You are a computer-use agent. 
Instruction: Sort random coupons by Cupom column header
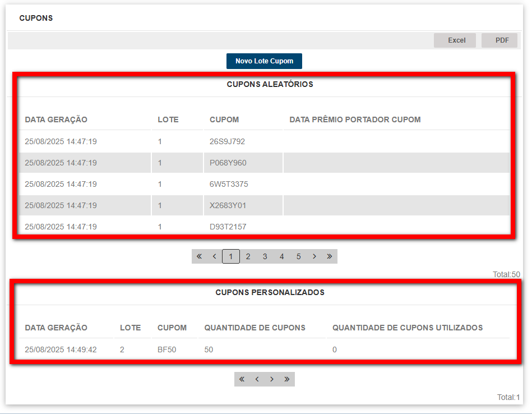(x=224, y=119)
